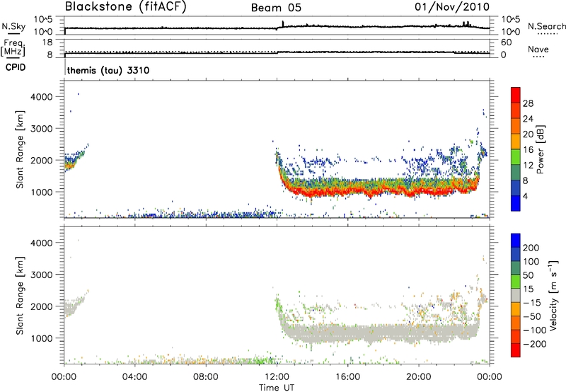This screenshot has height=392, width=566.
Task: Click the "-100" label on Velocity color bar
Action: pyautogui.click(x=535, y=330)
